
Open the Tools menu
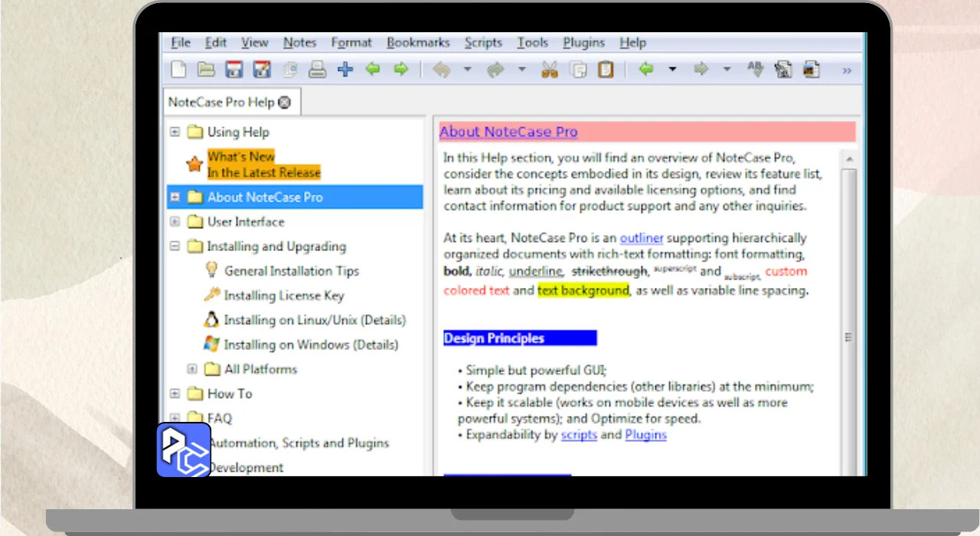[532, 43]
